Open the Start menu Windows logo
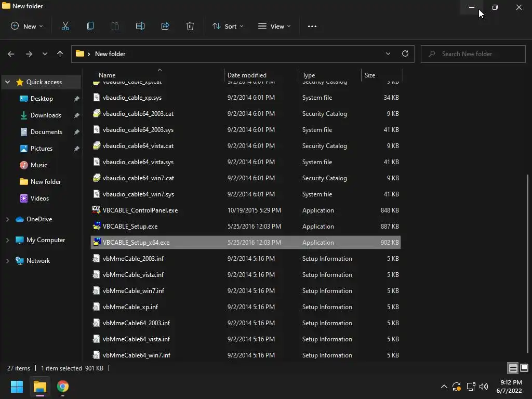 coord(17,387)
